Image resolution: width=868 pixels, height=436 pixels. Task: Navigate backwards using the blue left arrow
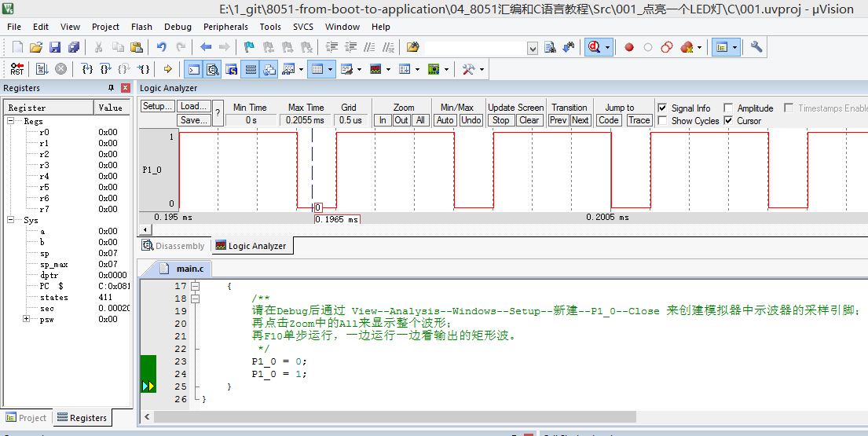(x=206, y=48)
